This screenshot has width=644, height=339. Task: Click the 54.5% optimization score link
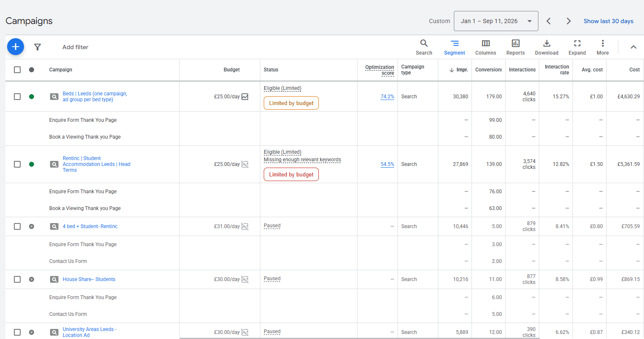(x=387, y=164)
